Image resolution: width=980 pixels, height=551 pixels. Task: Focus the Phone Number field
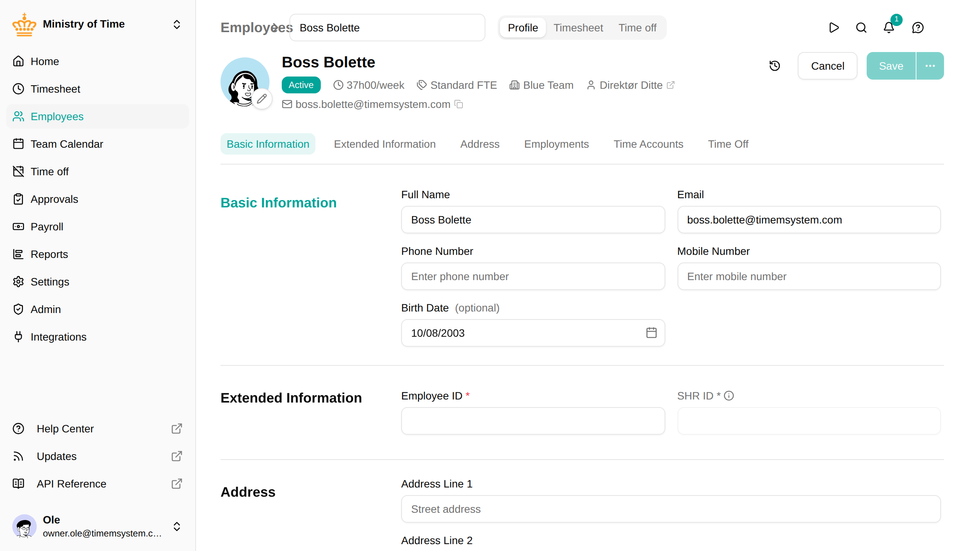click(x=533, y=276)
